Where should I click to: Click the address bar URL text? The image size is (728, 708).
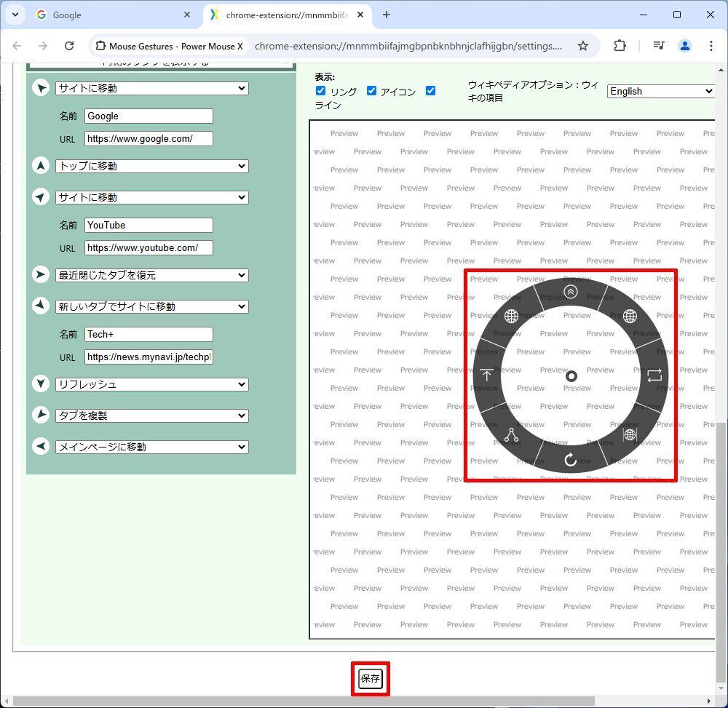pos(408,46)
